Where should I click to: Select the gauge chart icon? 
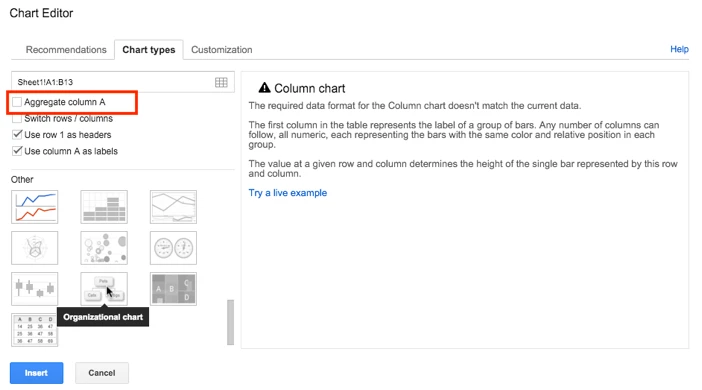click(173, 248)
